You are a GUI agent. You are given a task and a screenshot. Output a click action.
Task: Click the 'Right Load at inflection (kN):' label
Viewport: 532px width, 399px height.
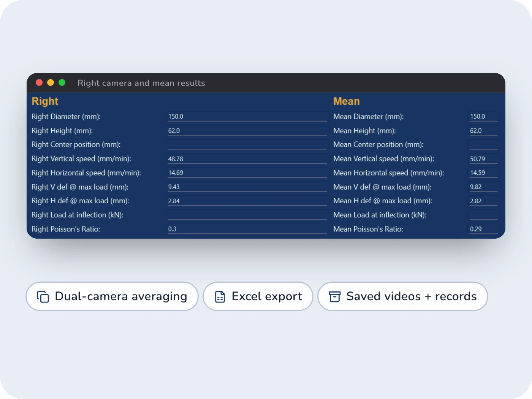[78, 215]
